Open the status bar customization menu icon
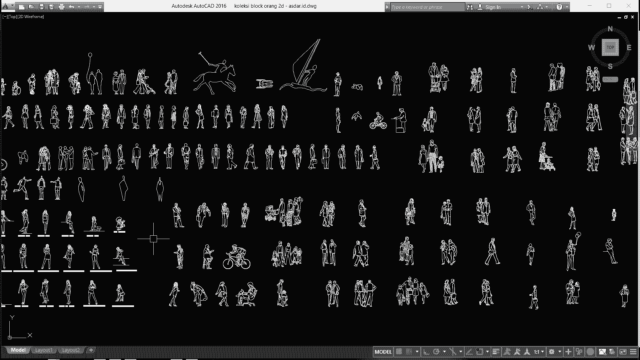 pos(633,351)
